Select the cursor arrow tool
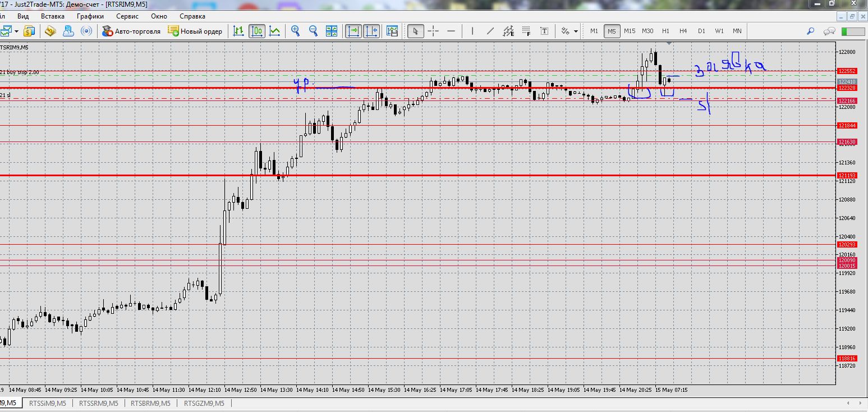 tap(415, 31)
